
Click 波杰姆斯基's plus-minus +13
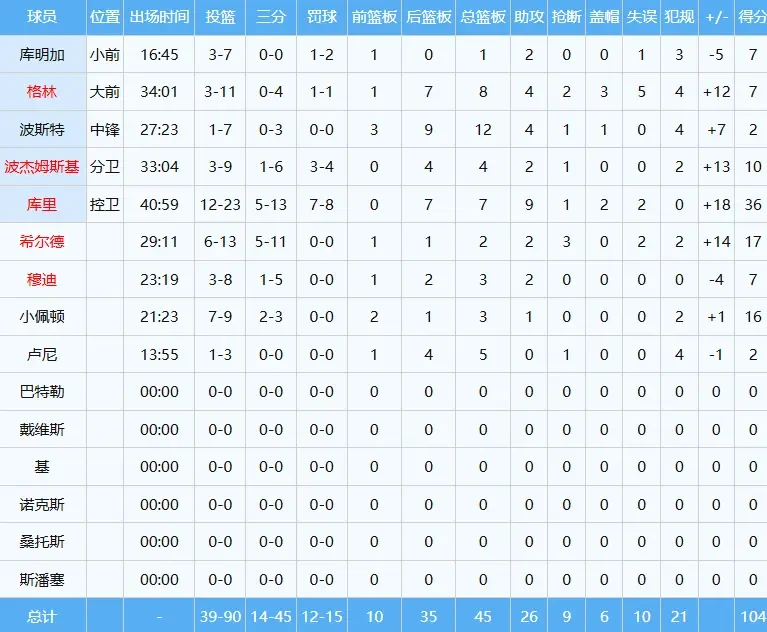(x=717, y=167)
